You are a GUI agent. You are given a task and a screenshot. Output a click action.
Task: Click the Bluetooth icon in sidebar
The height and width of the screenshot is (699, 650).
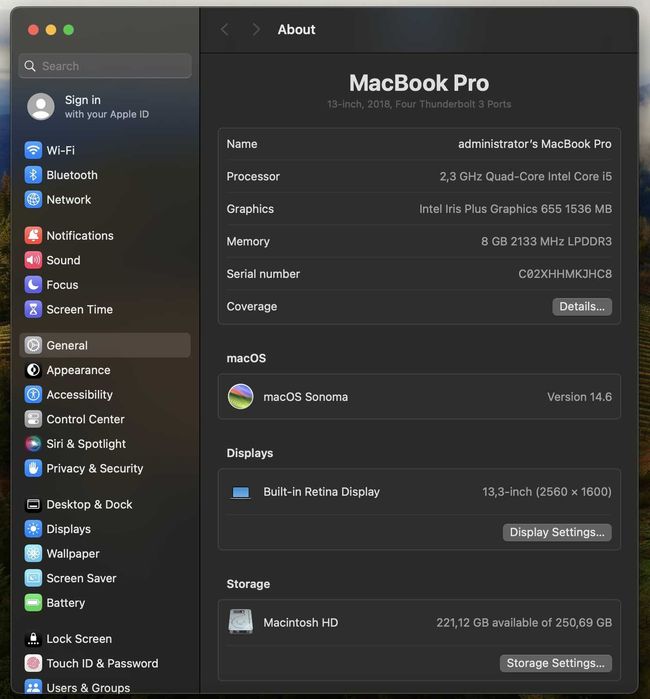pos(33,175)
